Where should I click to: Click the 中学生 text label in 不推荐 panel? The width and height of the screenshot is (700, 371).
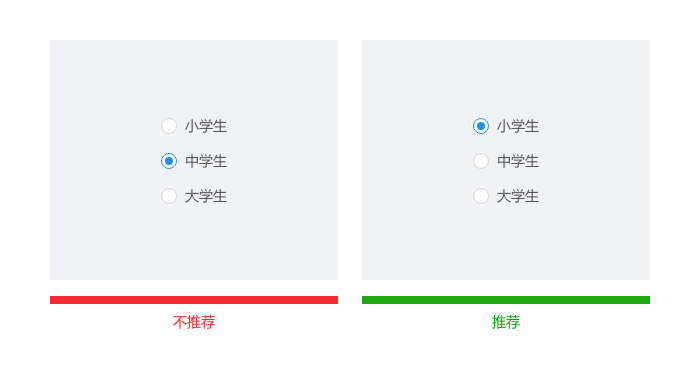206,161
